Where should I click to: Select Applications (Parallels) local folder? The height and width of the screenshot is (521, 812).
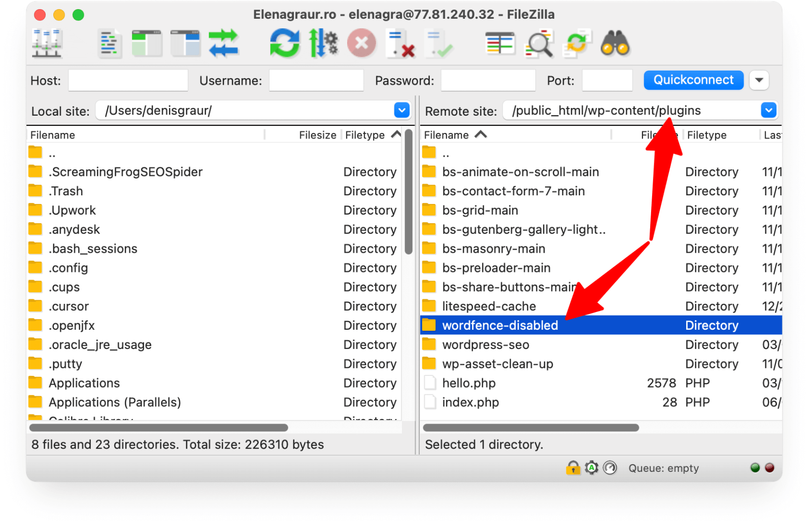[x=214, y=402]
